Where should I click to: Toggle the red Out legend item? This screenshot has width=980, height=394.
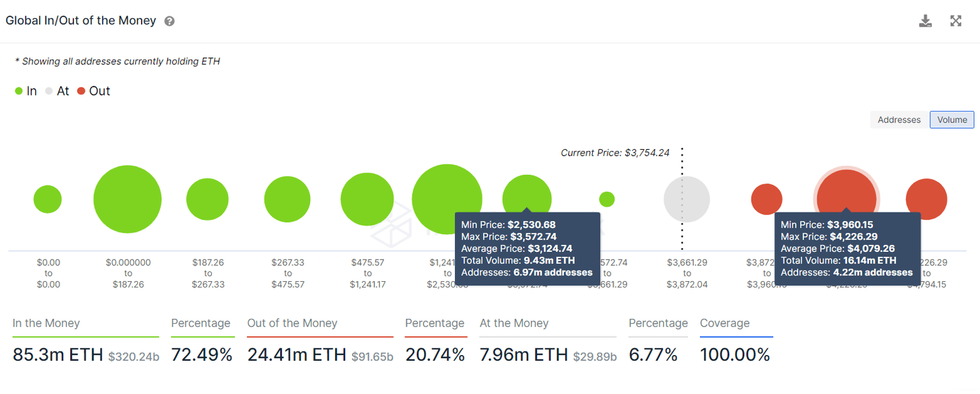(x=94, y=91)
